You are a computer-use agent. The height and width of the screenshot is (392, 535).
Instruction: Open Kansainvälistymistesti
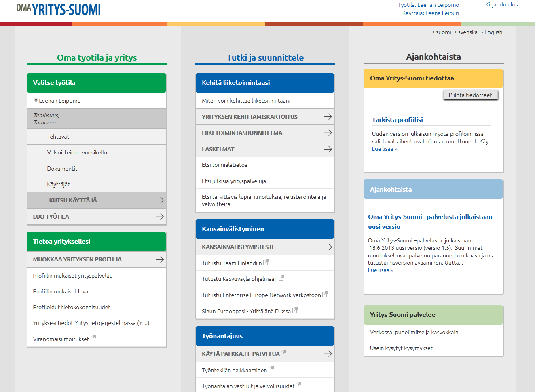[265, 247]
